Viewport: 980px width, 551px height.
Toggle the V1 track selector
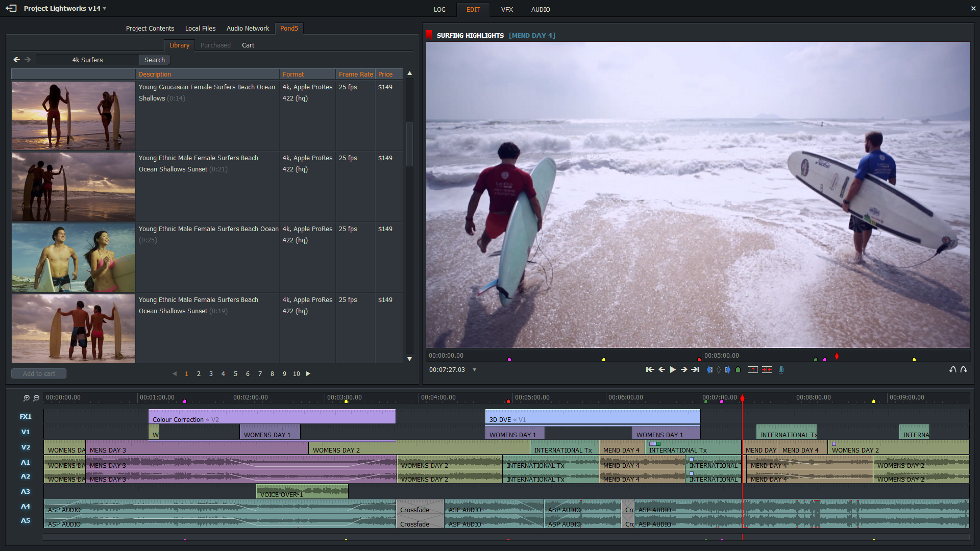pyautogui.click(x=26, y=432)
